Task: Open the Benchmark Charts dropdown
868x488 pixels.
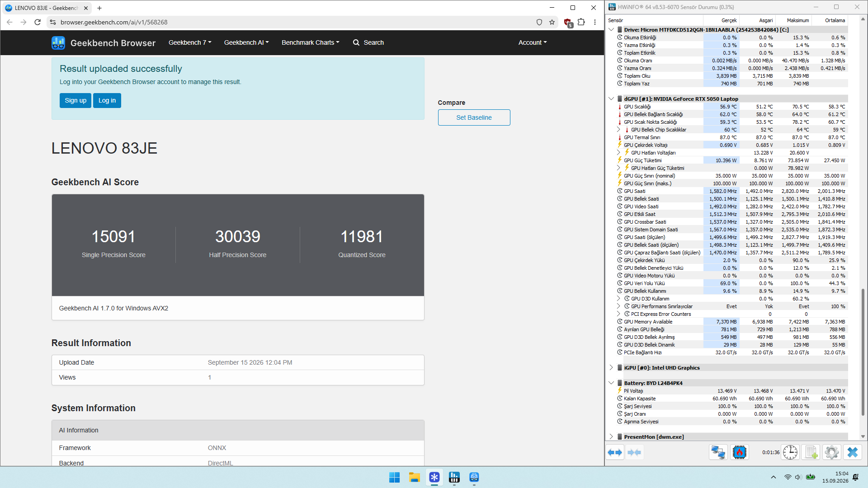Action: coord(310,42)
